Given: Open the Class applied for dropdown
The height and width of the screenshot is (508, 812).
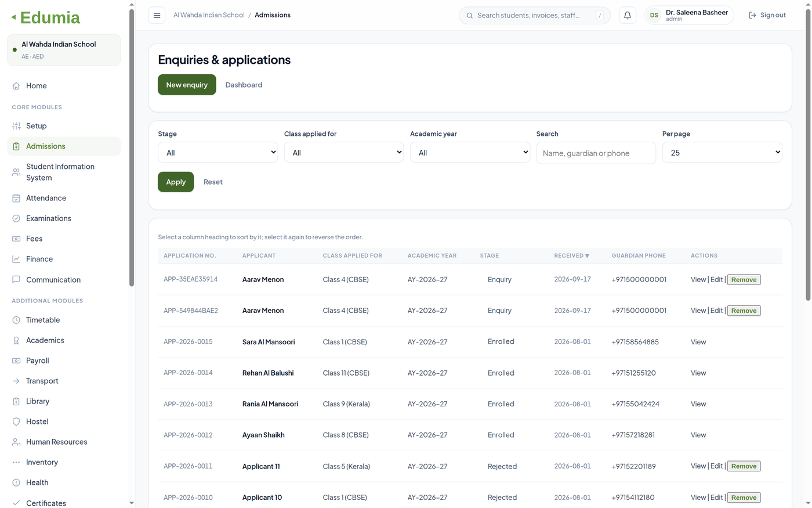Looking at the screenshot, I should pos(344,152).
